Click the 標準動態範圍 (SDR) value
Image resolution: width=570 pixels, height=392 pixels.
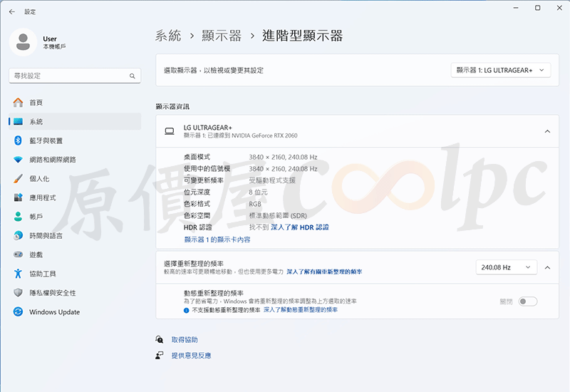[278, 216]
